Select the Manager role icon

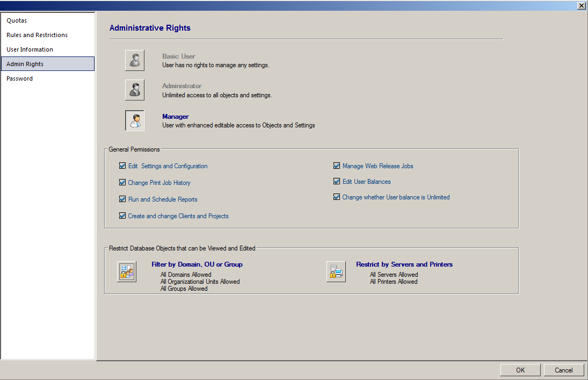(135, 120)
